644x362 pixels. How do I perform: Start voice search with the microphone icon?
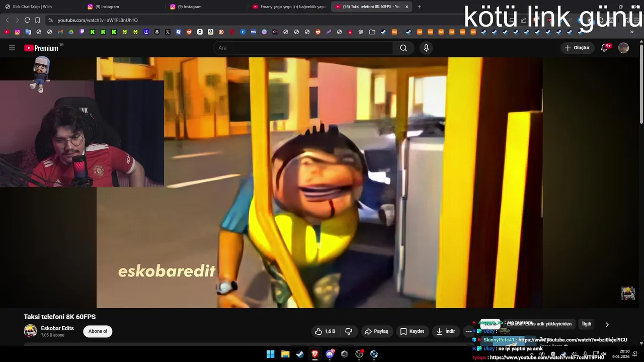coord(426,48)
